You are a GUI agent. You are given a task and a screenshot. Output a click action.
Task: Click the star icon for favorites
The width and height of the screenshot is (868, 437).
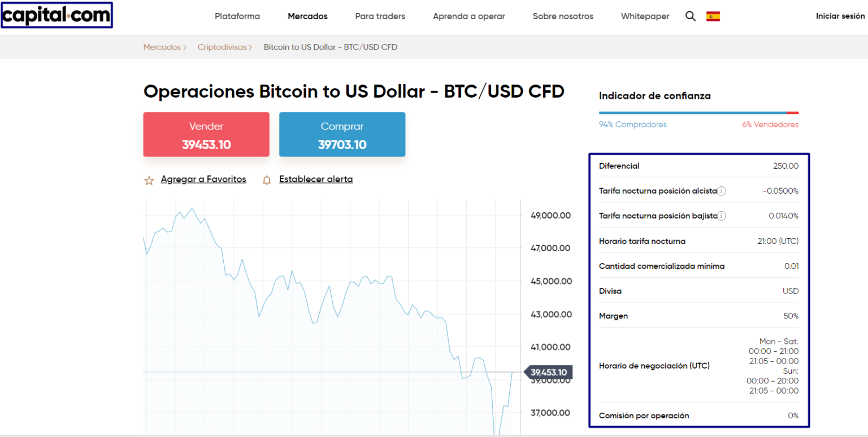click(x=149, y=181)
